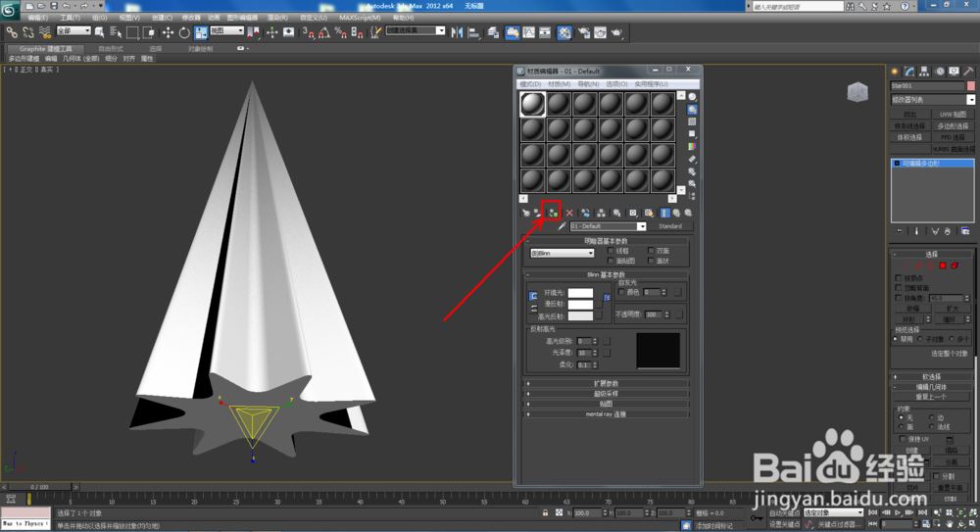Click Get Material icon in Material Editor
Screen dimensions: 980x532
coord(525,214)
